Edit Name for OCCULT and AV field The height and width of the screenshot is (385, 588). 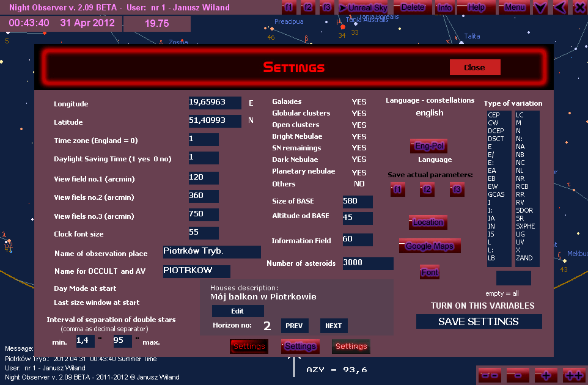[x=196, y=271]
